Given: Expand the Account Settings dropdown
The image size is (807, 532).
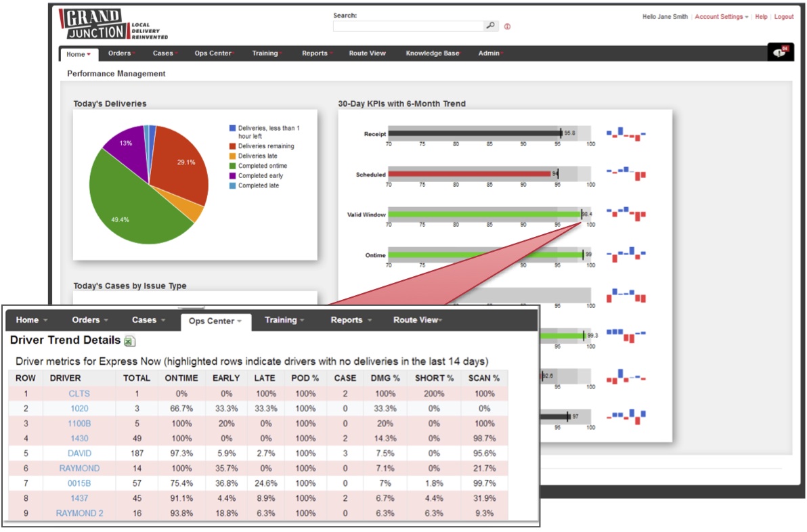Looking at the screenshot, I should [719, 16].
